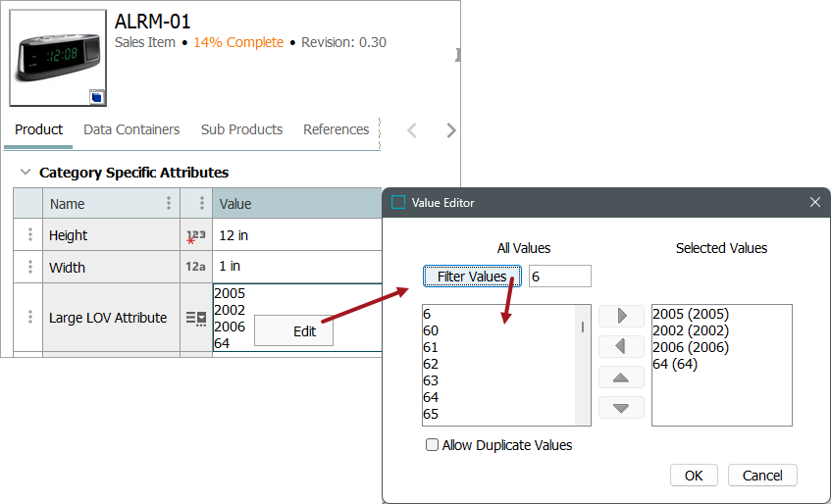Screen dimensions: 831x504
Task: Enable Allow Duplicate Values checkbox
Action: pos(433,445)
